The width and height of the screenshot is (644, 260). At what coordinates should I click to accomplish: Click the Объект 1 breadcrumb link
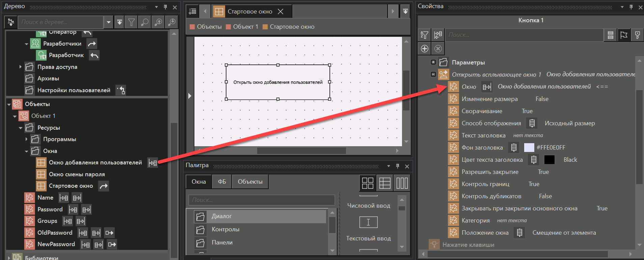click(x=245, y=27)
